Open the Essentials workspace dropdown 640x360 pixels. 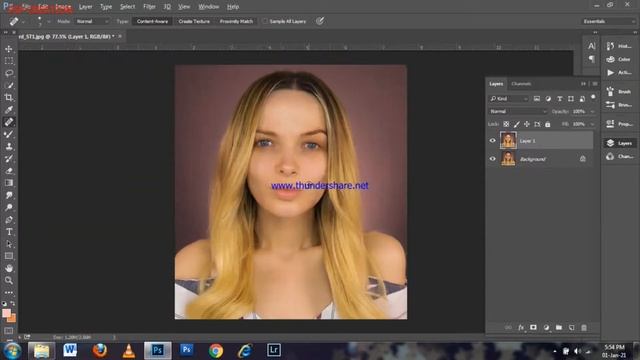[608, 21]
